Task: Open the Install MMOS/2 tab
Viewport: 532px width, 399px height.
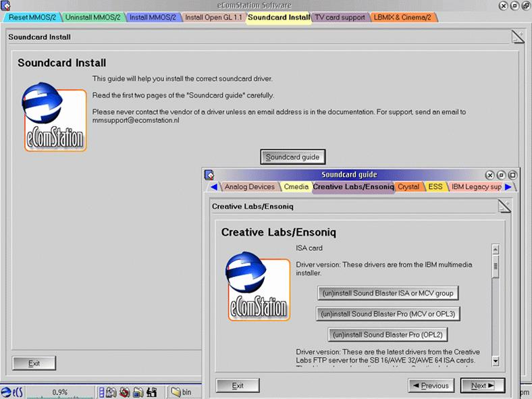Action: [x=153, y=18]
